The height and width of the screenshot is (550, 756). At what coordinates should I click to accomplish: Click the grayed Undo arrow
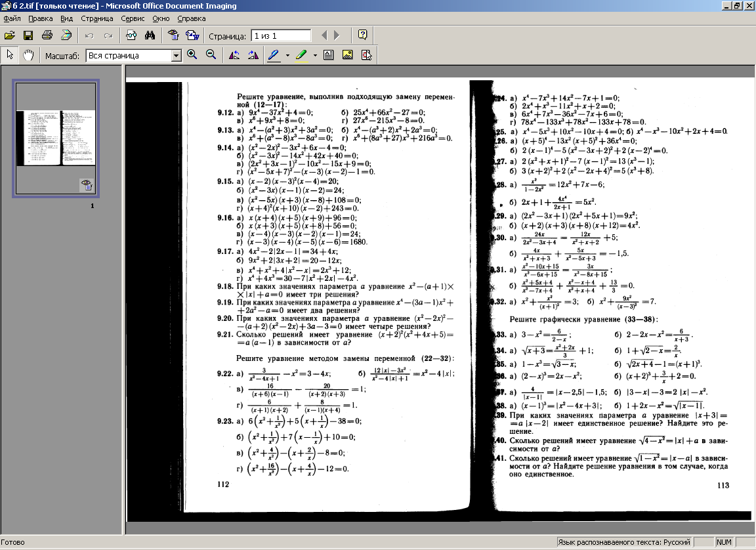[x=89, y=35]
